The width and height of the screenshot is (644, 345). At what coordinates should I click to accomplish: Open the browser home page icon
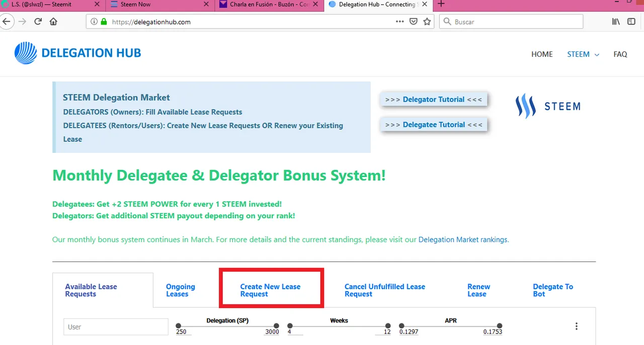[53, 22]
